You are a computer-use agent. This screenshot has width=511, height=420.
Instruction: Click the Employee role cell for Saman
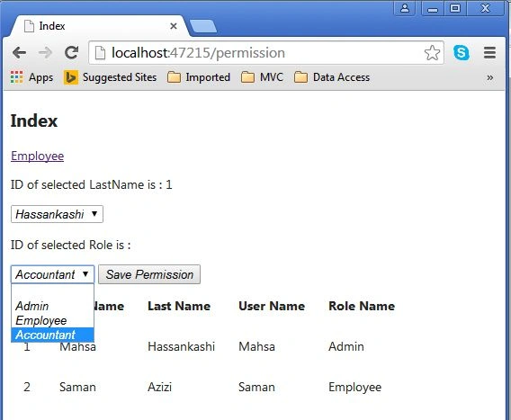[x=354, y=387]
